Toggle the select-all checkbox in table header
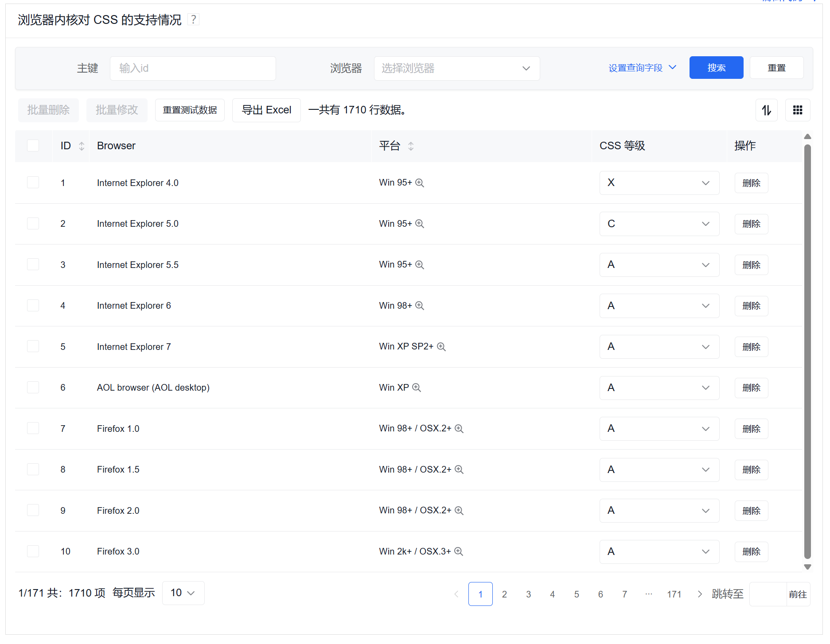Screen dimensions: 830x644 point(33,146)
